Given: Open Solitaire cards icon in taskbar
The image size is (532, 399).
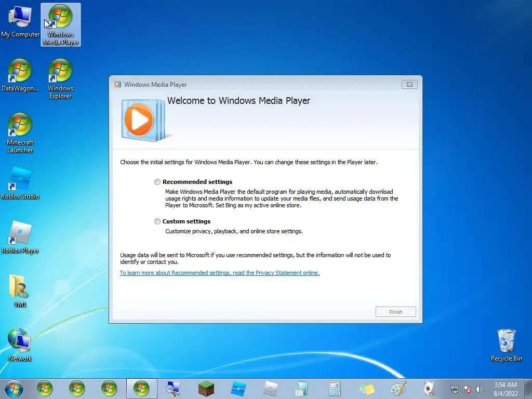Looking at the screenshot, I should pos(429,389).
